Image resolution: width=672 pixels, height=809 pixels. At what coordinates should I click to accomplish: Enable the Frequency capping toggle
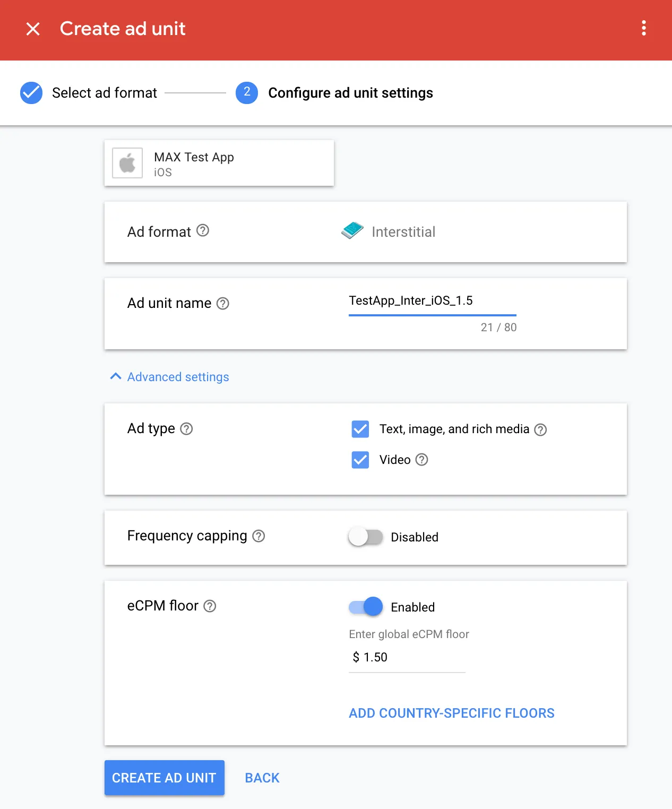(x=366, y=537)
